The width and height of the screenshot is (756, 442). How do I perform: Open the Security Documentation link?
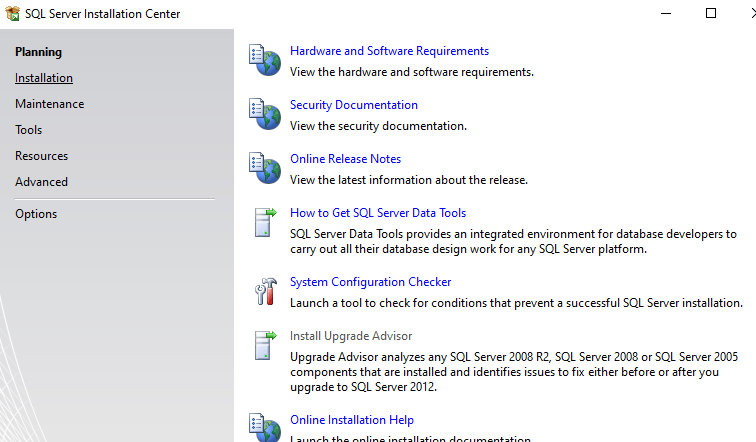point(354,105)
